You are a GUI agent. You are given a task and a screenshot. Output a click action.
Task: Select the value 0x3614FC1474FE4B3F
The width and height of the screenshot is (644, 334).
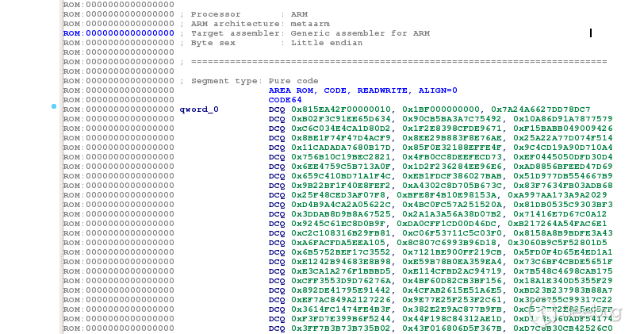pyautogui.click(x=341, y=309)
